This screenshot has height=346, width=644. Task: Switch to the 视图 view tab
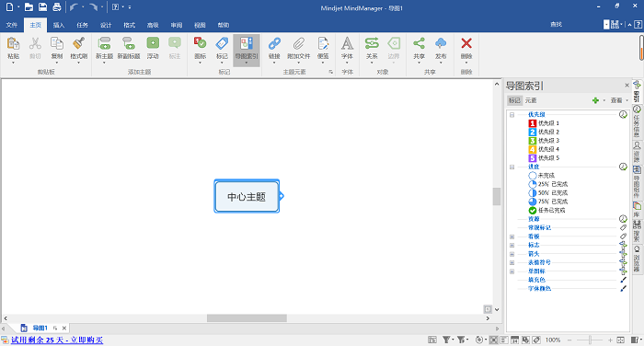(200, 25)
